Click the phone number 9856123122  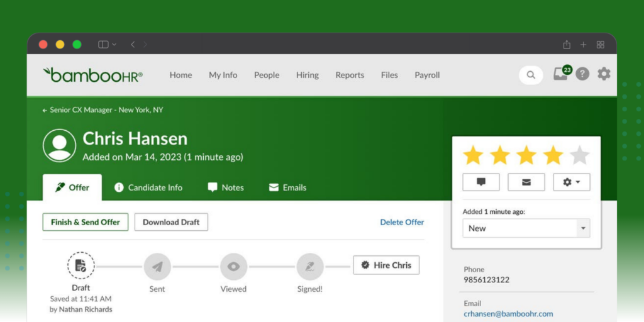[487, 280]
